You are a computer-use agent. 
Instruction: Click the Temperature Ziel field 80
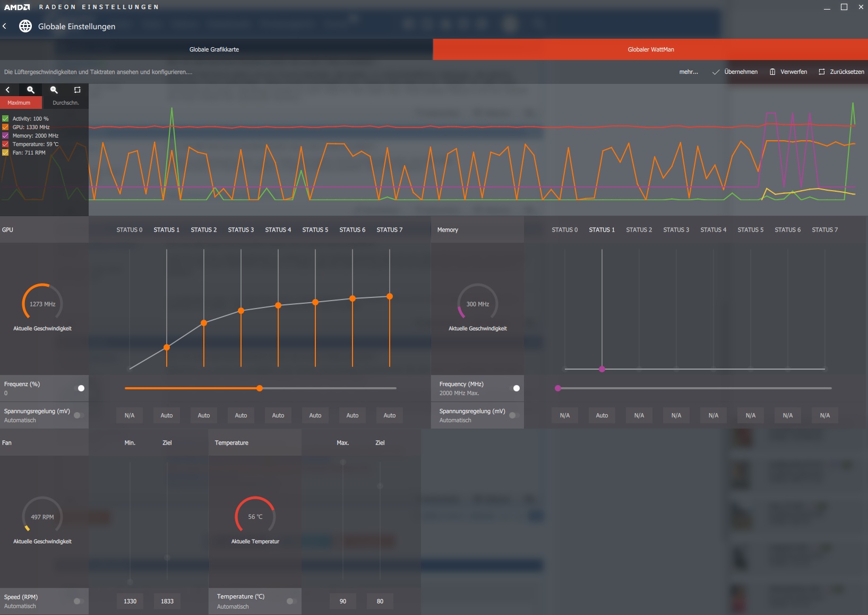(380, 601)
